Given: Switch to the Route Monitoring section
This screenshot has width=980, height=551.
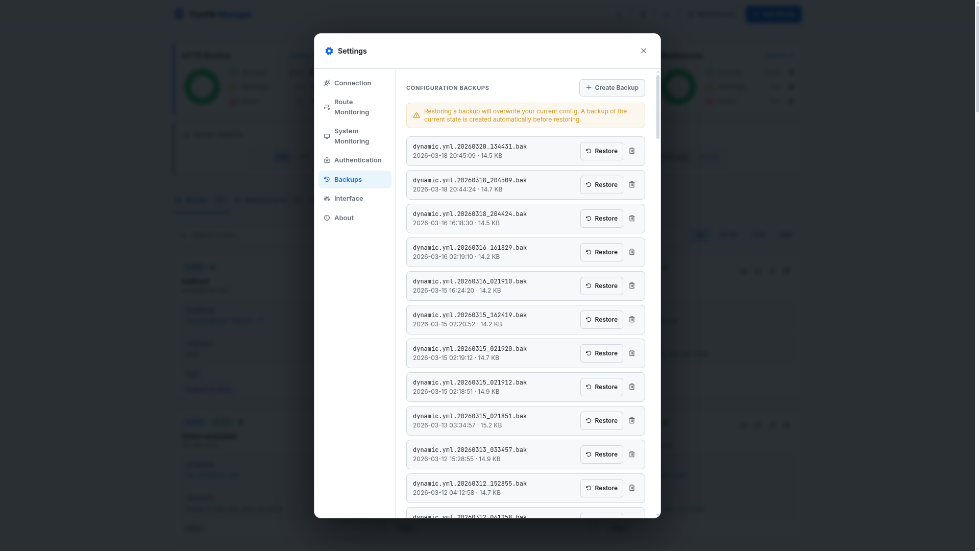Looking at the screenshot, I should (352, 107).
